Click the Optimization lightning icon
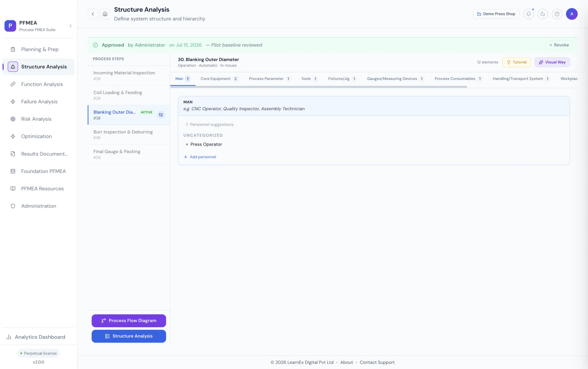This screenshot has height=369, width=588. 13,136
